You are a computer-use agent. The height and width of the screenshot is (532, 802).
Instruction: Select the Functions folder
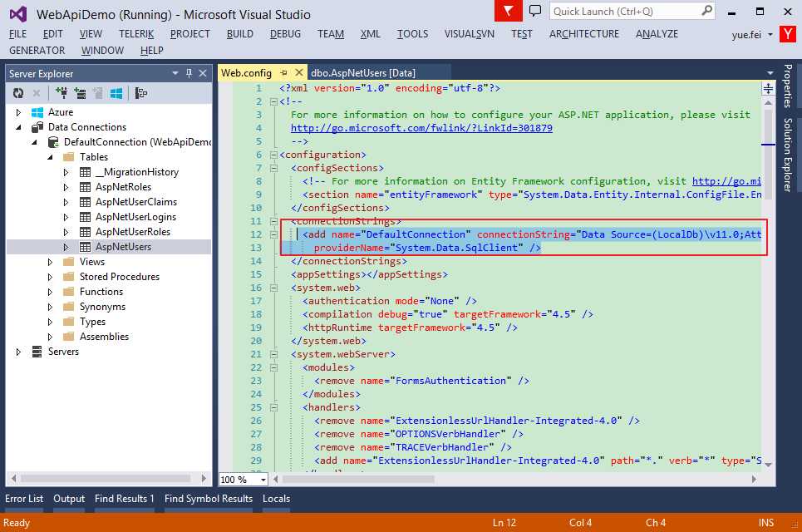[x=101, y=292]
